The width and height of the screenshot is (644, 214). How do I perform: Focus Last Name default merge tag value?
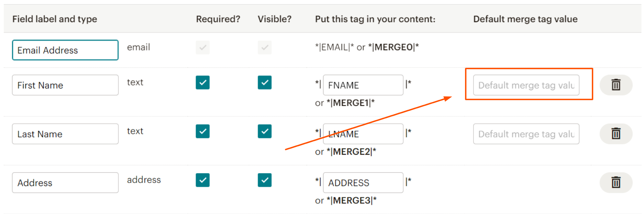526,134
